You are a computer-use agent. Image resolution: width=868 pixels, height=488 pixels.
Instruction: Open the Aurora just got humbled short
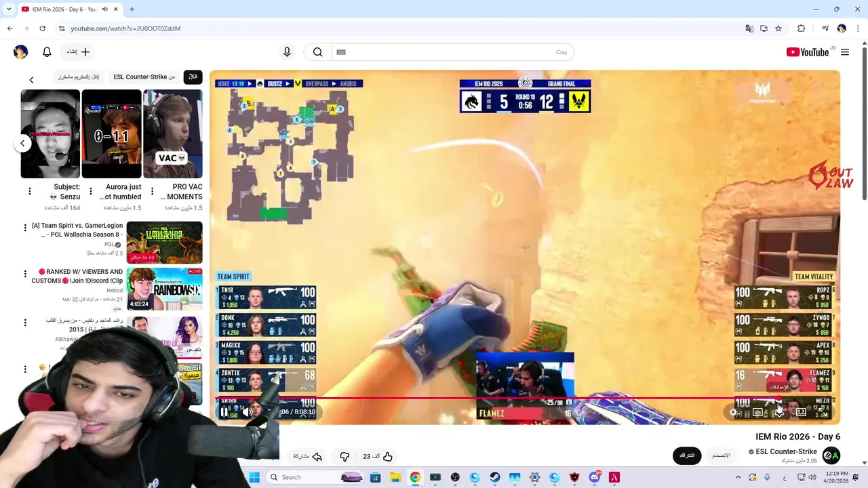pyautogui.click(x=112, y=134)
